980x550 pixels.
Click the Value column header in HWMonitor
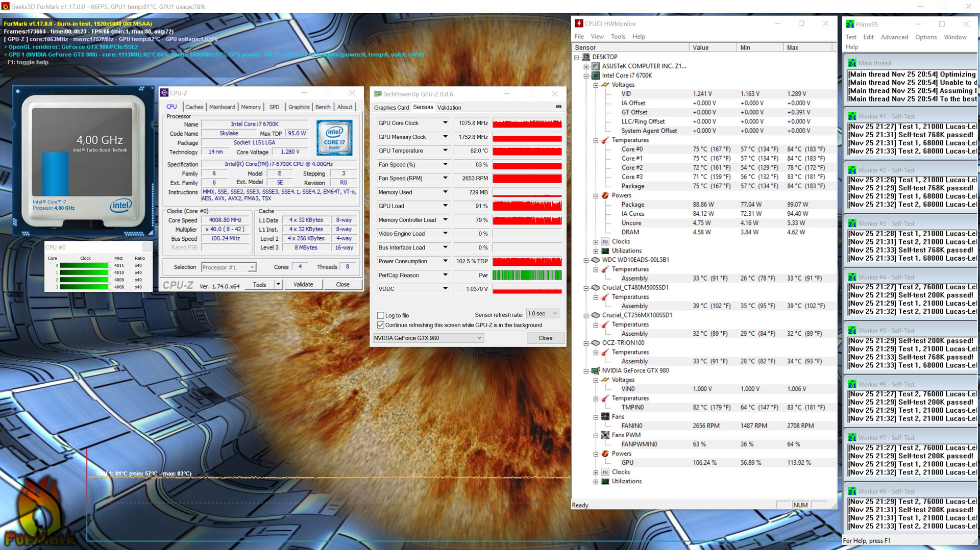point(713,47)
